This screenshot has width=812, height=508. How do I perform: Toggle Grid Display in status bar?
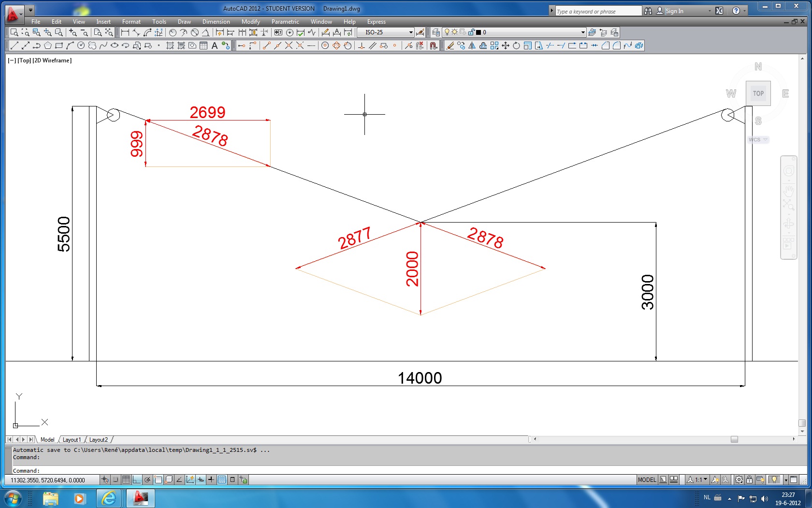point(126,480)
